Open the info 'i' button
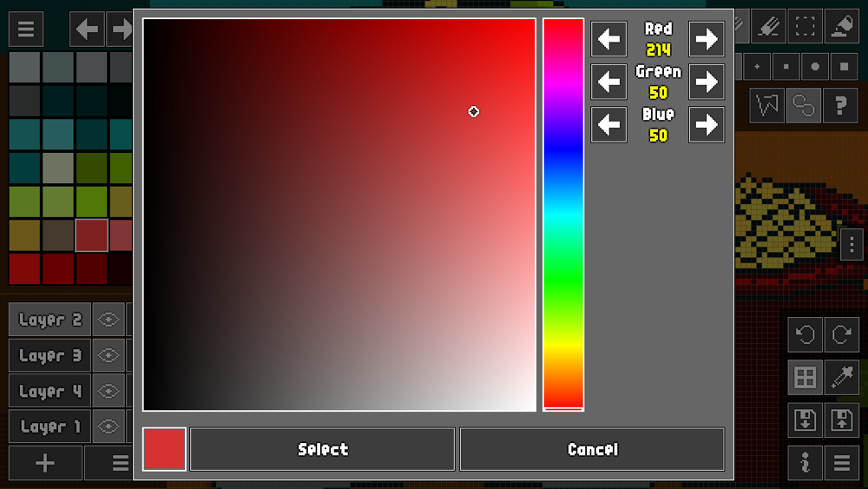Viewport: 868px width, 489px height. click(805, 462)
